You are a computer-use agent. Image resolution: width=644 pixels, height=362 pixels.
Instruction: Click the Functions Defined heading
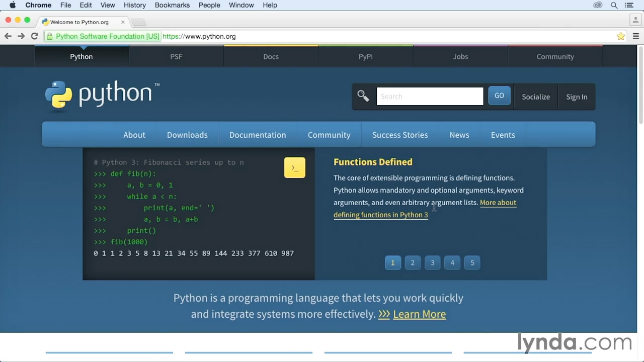(373, 162)
